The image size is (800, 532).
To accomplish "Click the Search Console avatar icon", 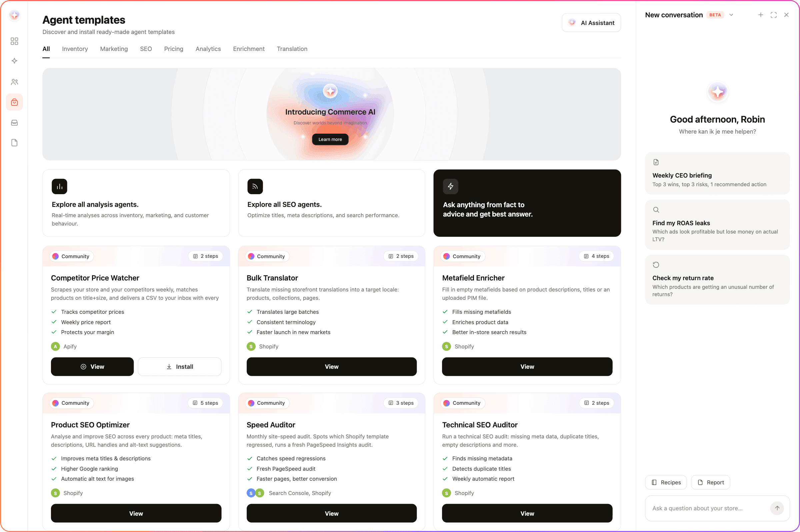I will [x=251, y=493].
